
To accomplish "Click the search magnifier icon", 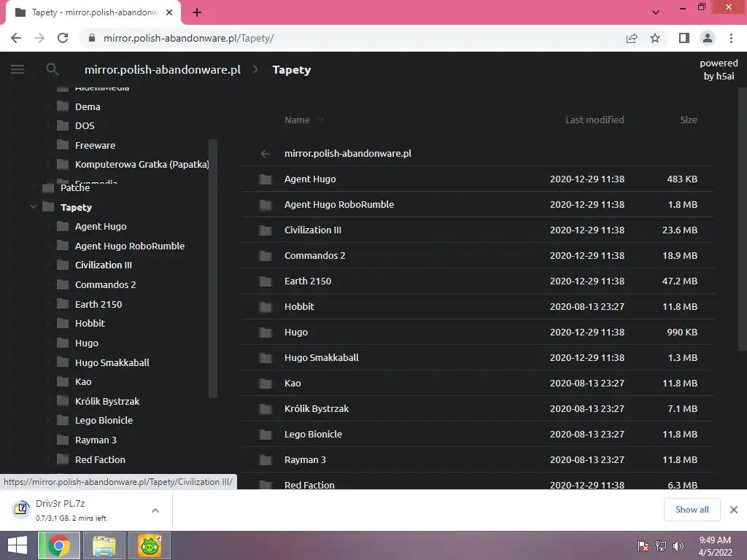I will tap(52, 69).
